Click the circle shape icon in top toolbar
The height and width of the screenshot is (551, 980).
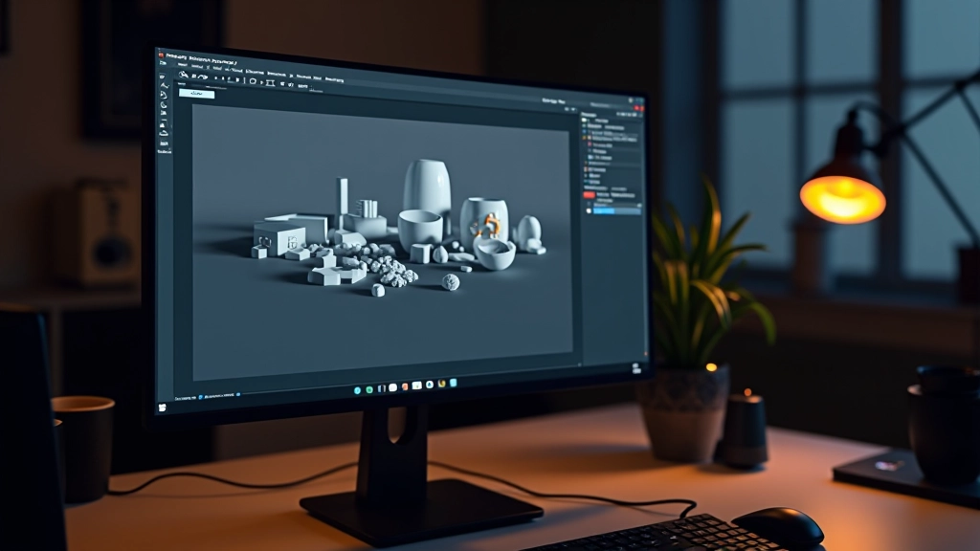click(x=253, y=81)
